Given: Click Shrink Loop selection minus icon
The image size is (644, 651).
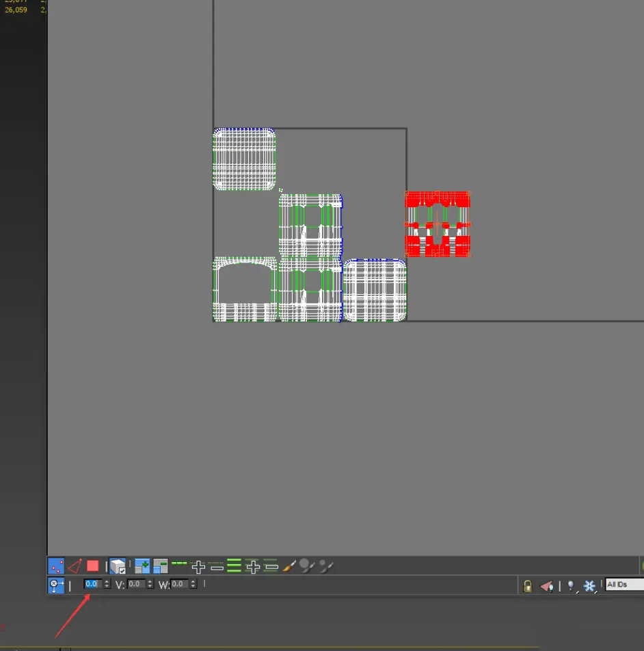Looking at the screenshot, I should tap(217, 566).
